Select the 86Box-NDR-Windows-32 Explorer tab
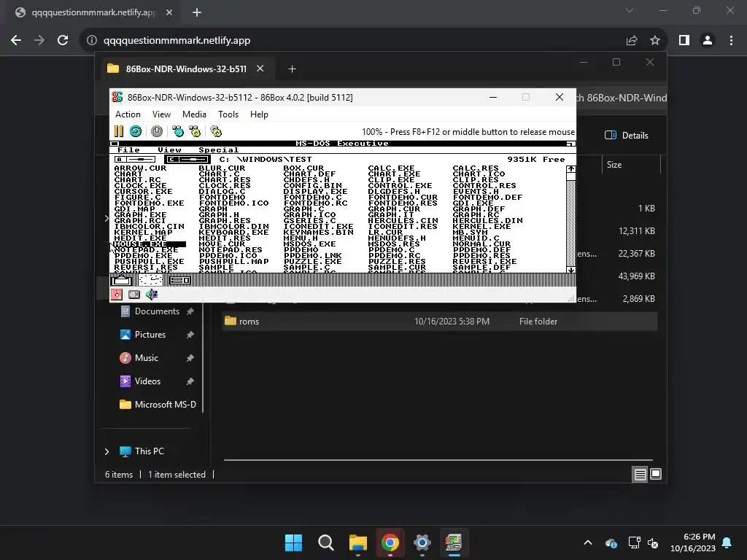 (x=186, y=69)
